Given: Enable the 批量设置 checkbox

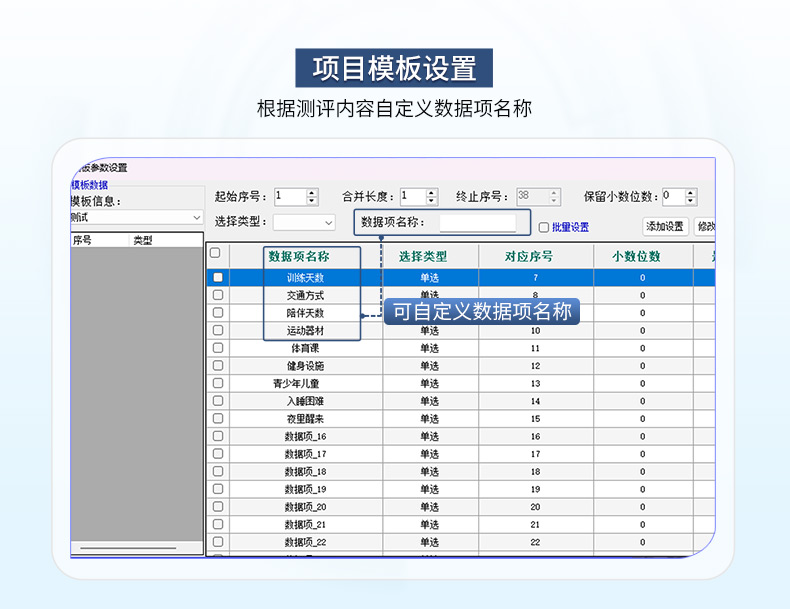Looking at the screenshot, I should (544, 227).
